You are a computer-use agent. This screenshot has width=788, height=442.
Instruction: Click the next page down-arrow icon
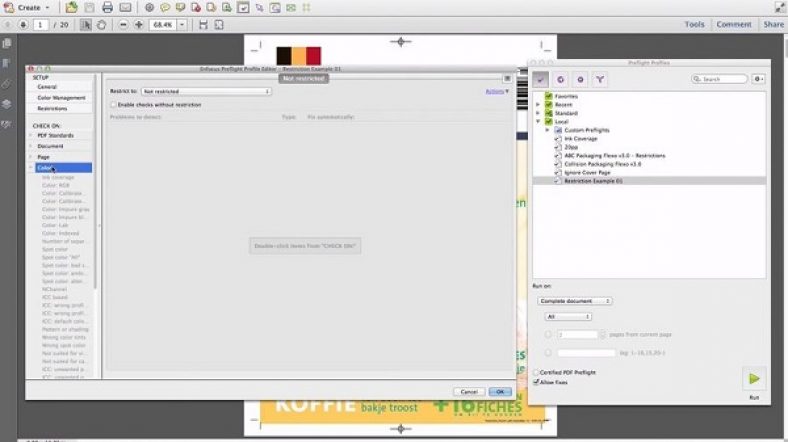tap(23, 24)
